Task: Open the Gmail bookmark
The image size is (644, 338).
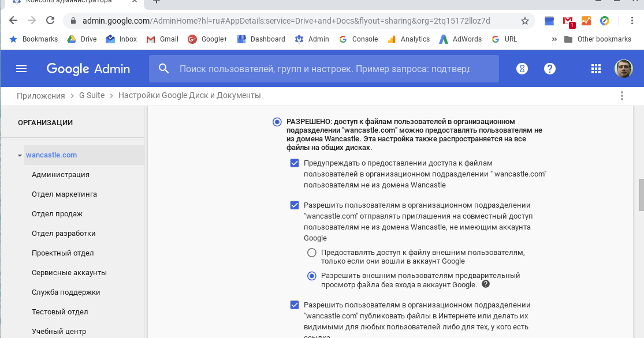Action: [163, 39]
